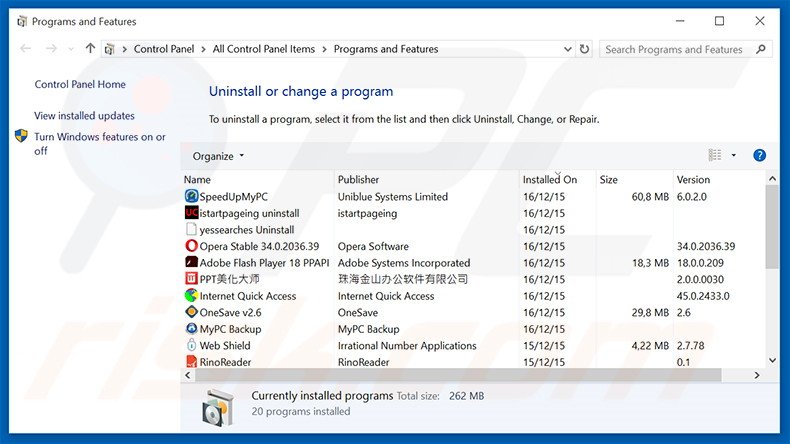Go to Control Panel breadcrumb
Image resolution: width=790 pixels, height=444 pixels.
[x=164, y=49]
